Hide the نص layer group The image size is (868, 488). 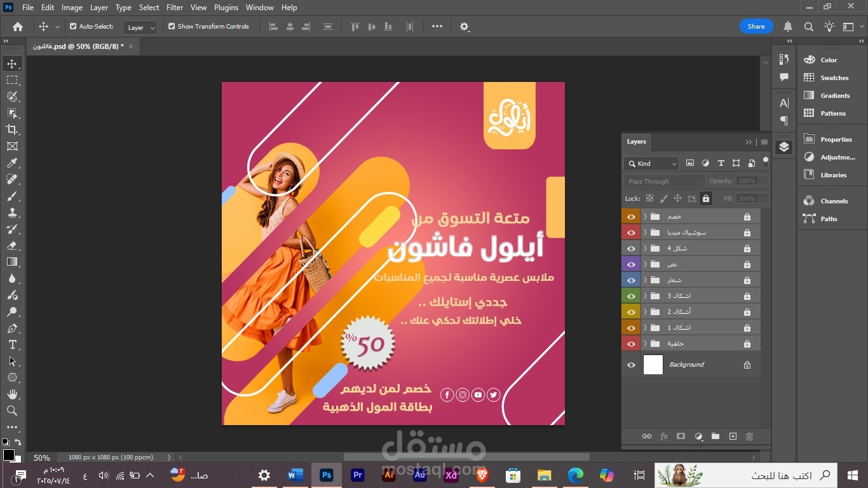pos(631,264)
